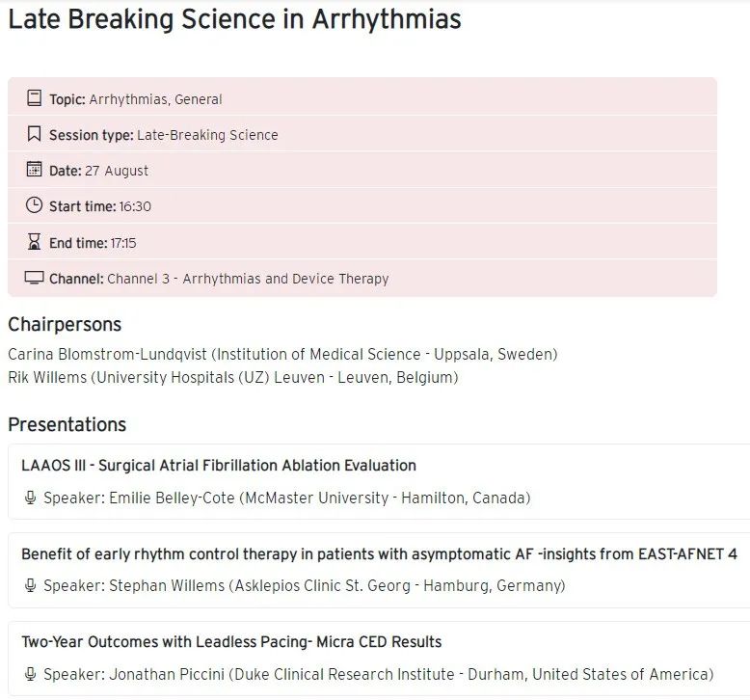Click the Presentations section heading
Screen dimensions: 750x700
67,424
